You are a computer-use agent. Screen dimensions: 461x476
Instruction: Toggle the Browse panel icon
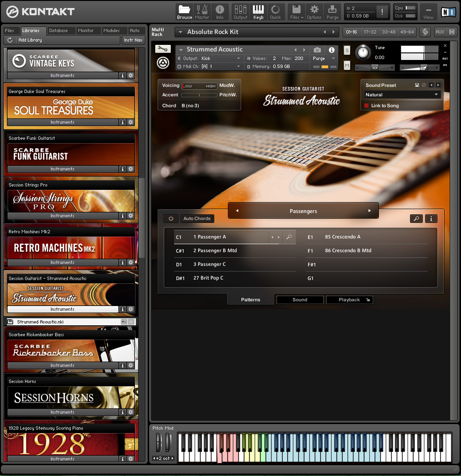point(184,12)
